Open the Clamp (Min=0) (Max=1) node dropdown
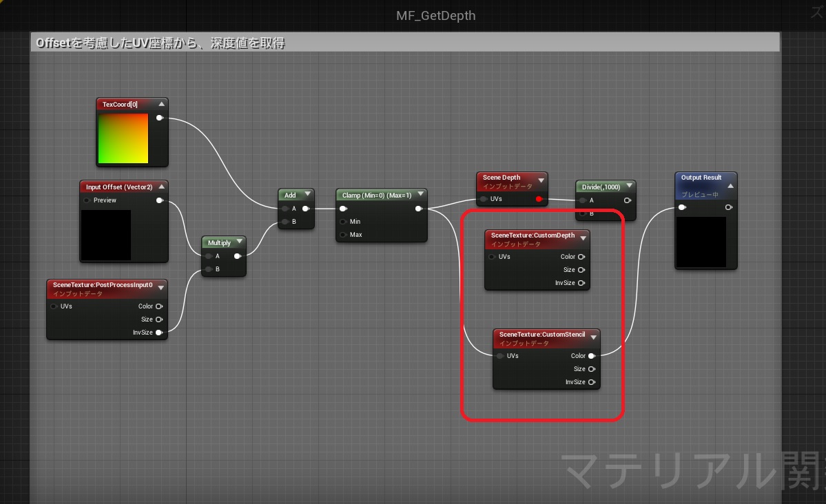 click(x=422, y=194)
